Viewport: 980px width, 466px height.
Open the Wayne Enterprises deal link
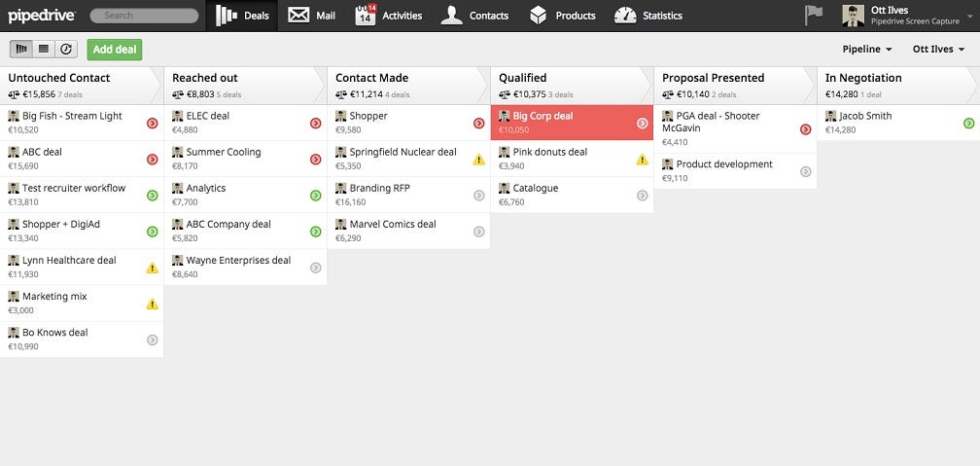coord(238,260)
